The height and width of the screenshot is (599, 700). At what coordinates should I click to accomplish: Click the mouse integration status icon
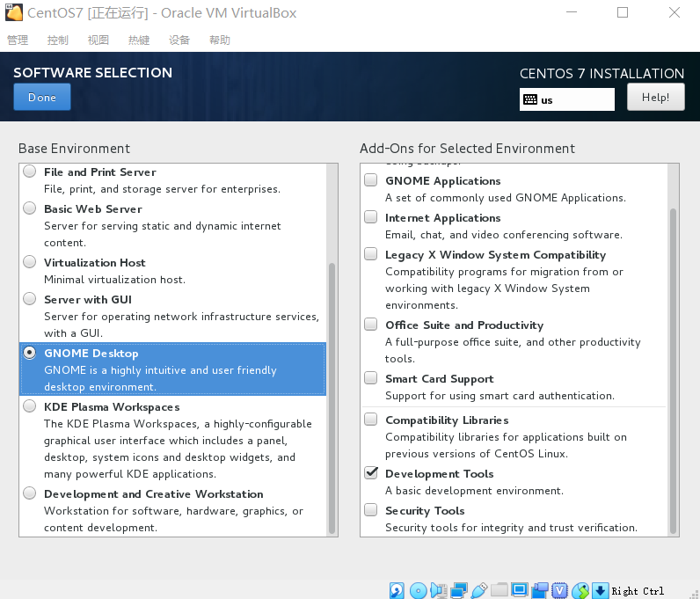coord(580,590)
